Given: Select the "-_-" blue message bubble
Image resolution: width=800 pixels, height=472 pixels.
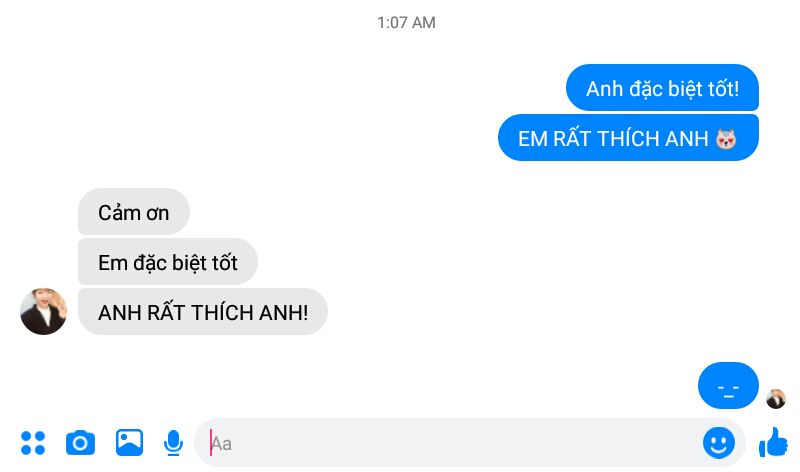Looking at the screenshot, I should tap(728, 385).
